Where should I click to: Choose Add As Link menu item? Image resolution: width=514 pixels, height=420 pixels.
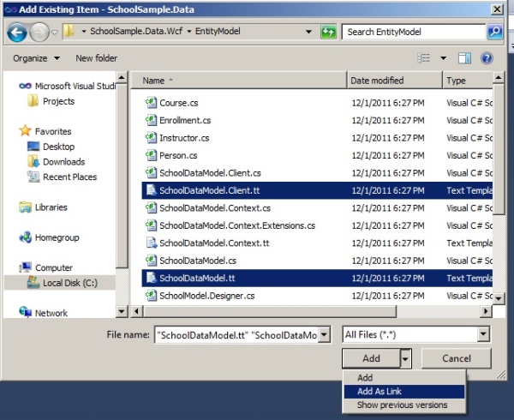[403, 392]
